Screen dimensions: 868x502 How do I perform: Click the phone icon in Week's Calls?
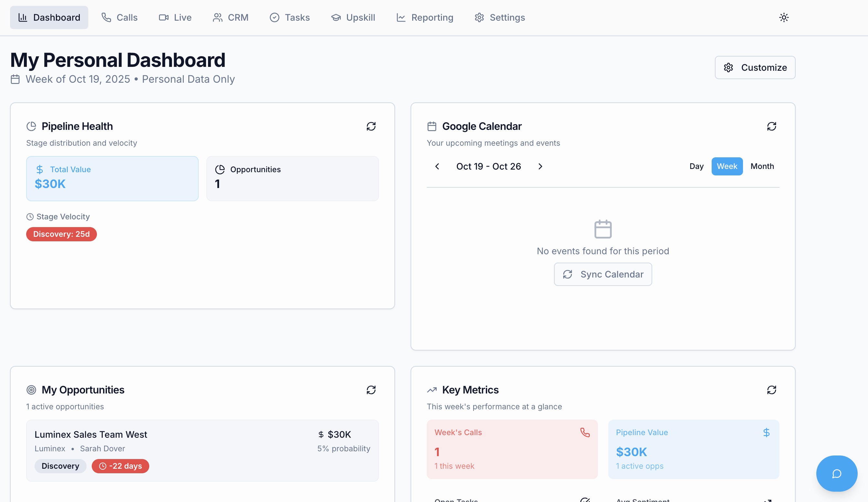pyautogui.click(x=584, y=433)
